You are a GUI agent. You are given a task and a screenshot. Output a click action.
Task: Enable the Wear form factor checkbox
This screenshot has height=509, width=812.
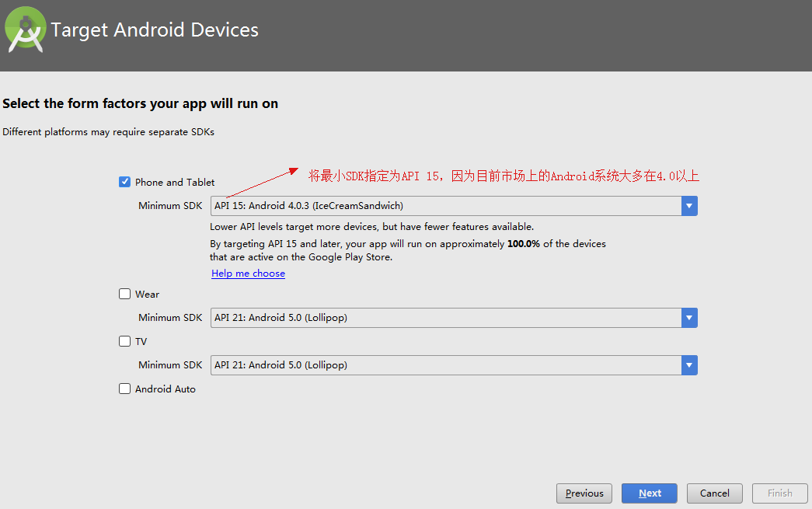pos(124,294)
